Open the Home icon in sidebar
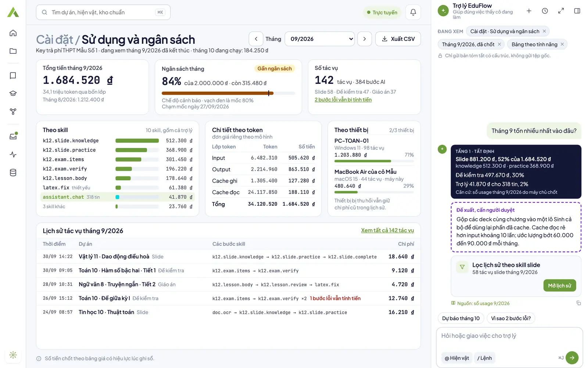 [13, 33]
